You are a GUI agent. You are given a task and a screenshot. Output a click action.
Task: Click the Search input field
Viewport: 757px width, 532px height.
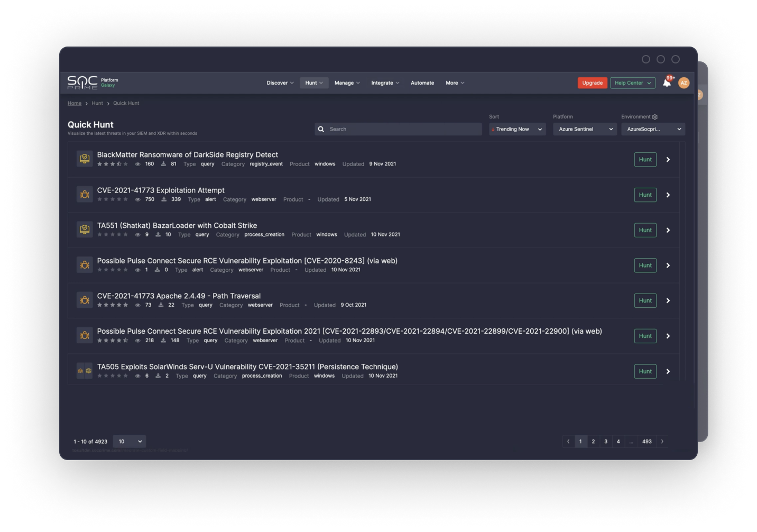pos(402,129)
